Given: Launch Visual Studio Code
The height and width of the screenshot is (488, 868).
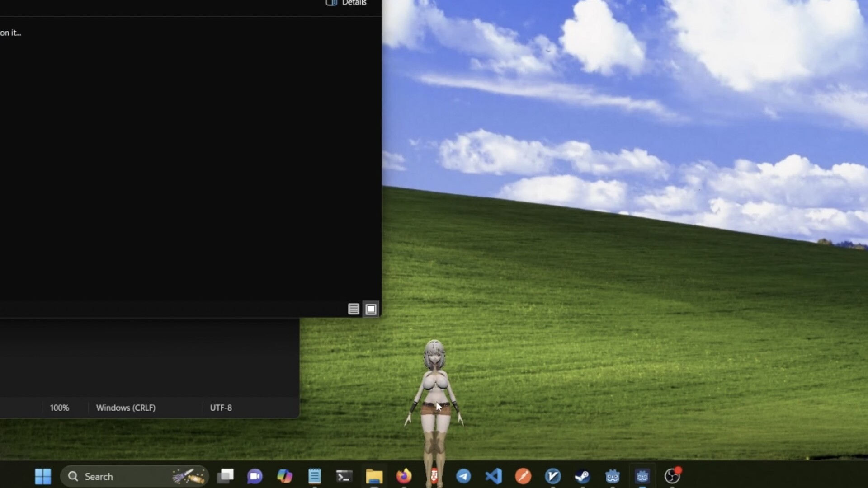Looking at the screenshot, I should tap(493, 476).
